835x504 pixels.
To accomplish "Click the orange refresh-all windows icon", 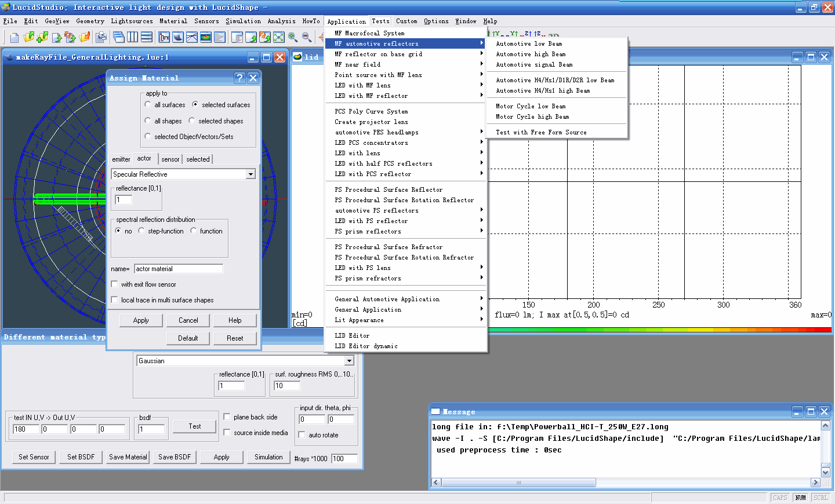I will pos(265,38).
